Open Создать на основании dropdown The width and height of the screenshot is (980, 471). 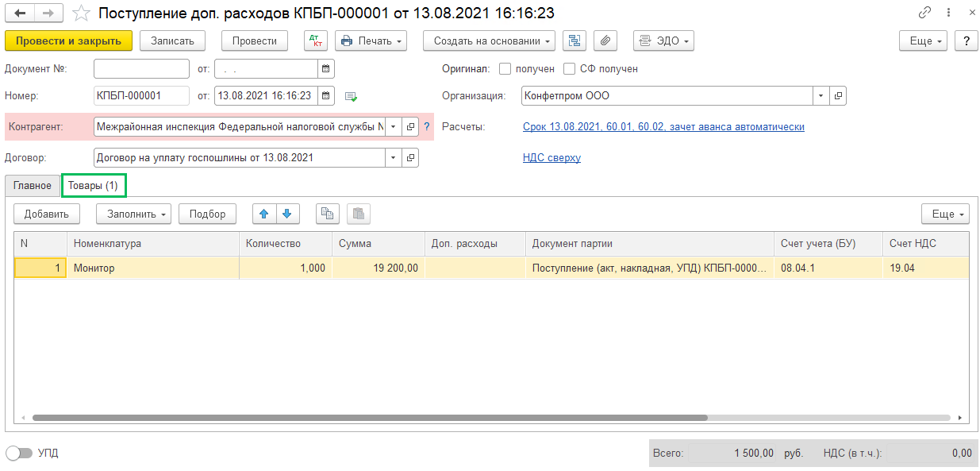(x=489, y=41)
